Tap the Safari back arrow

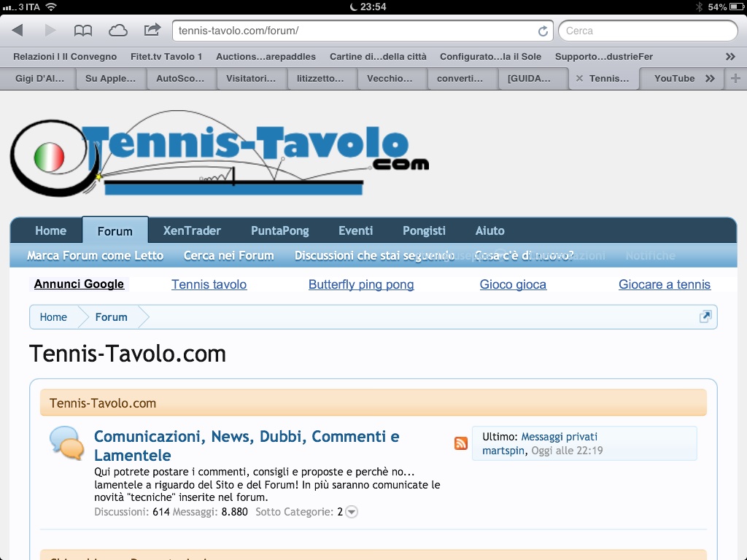18,31
